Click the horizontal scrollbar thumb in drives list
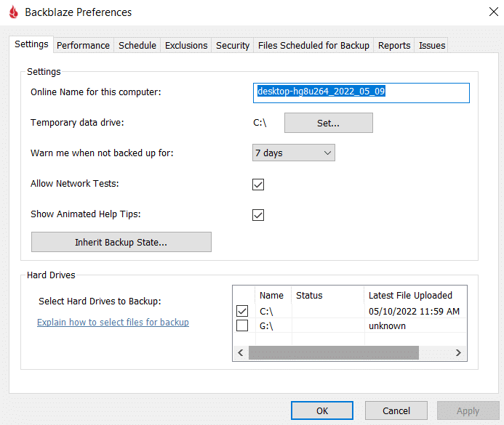 pos(334,353)
